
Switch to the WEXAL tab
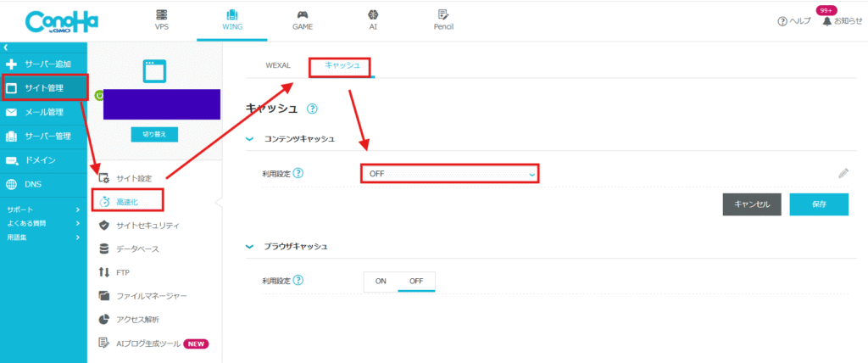277,64
